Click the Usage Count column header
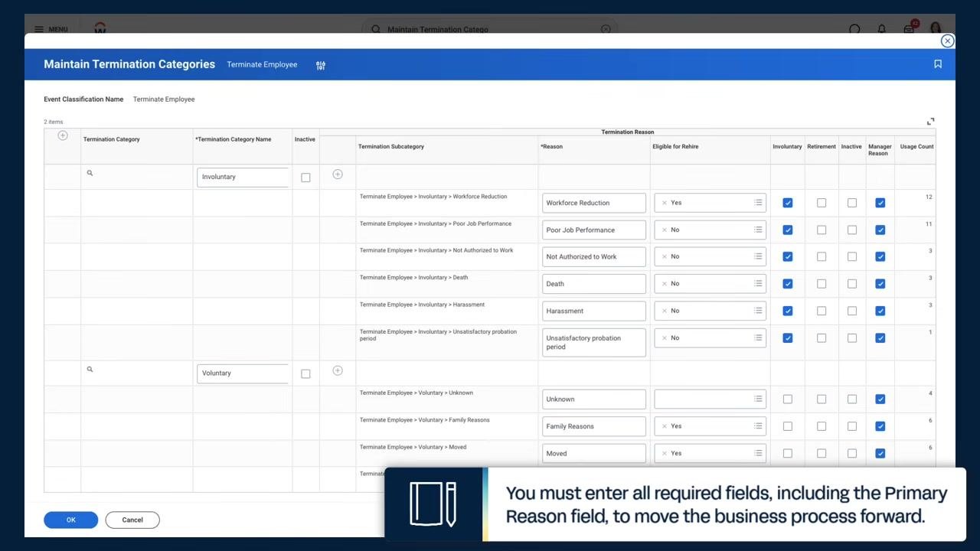Screen dimensions: 980x551 916,147
